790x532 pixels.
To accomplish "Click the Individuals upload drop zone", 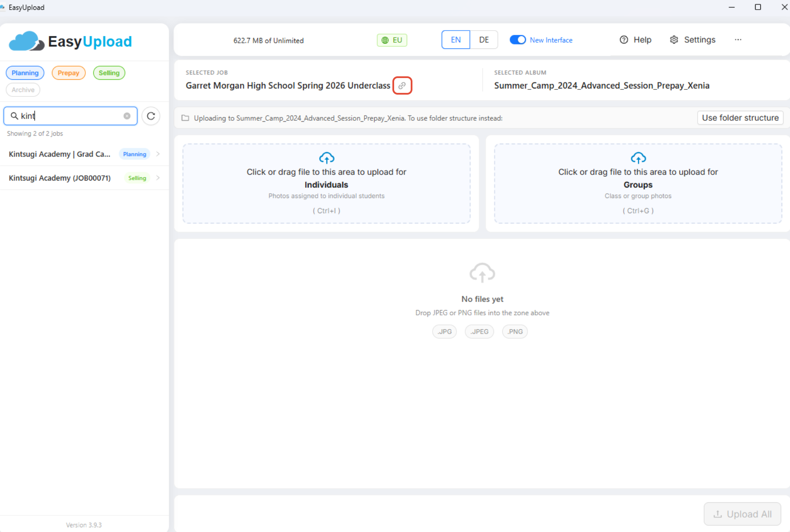I will (x=327, y=184).
